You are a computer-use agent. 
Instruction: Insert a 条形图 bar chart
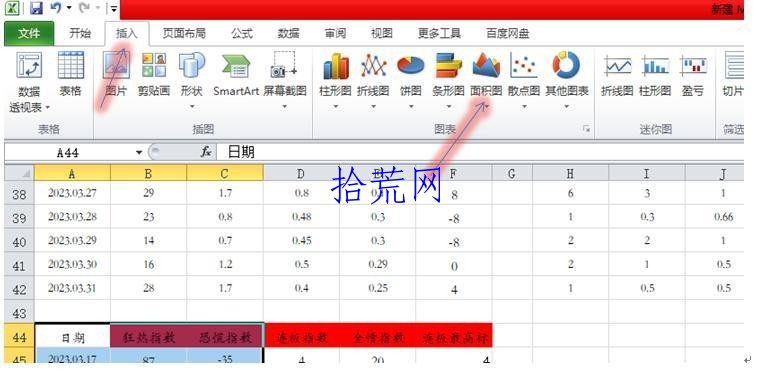448,81
